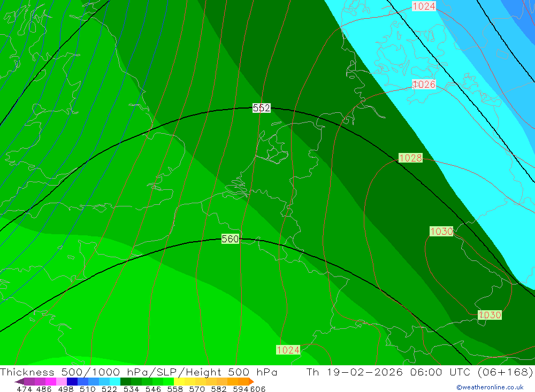Click the forecast offset (06+168) text
Screen dimensions: 535x392
pos(505,372)
